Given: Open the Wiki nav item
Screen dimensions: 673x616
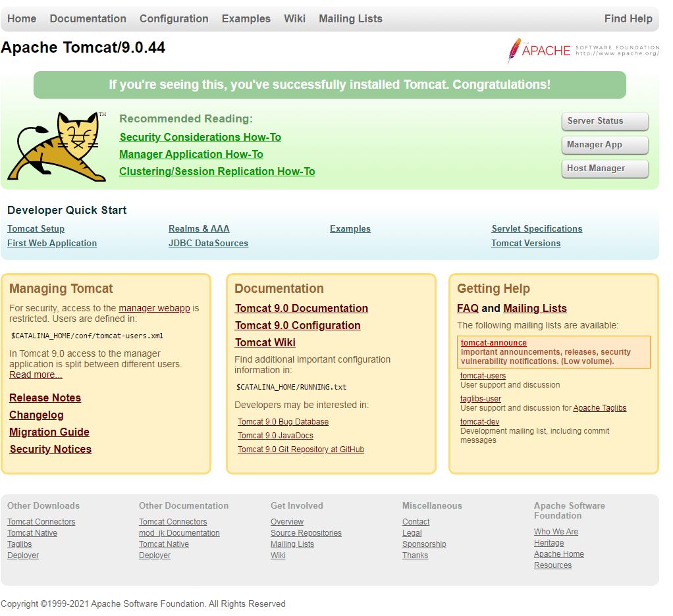Looking at the screenshot, I should tap(294, 19).
